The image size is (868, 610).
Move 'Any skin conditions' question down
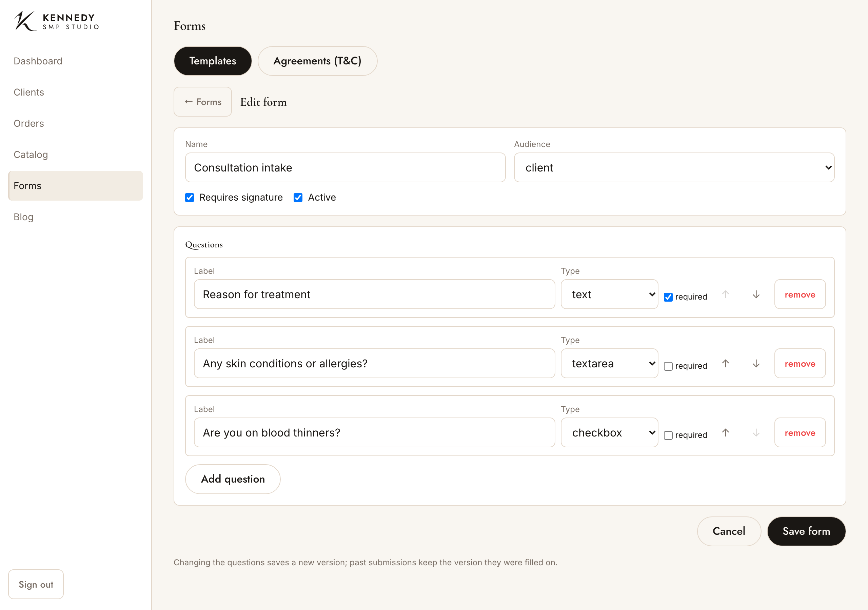[x=756, y=364]
